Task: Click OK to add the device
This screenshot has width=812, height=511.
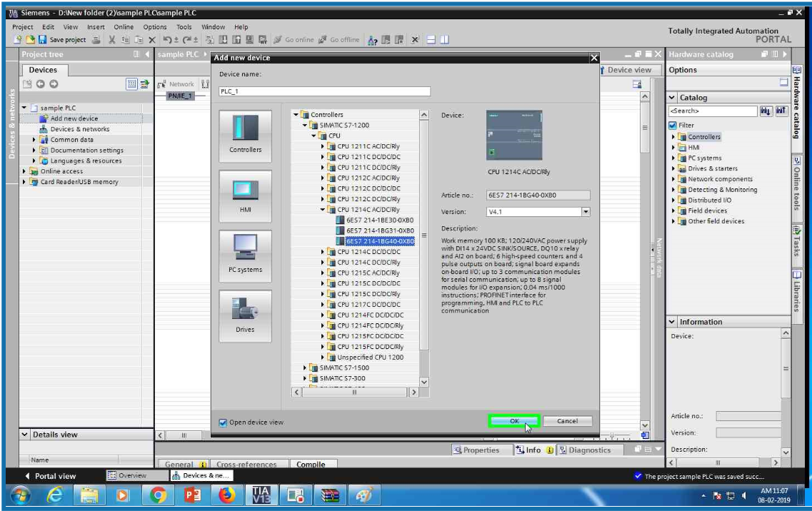Action: click(x=514, y=421)
